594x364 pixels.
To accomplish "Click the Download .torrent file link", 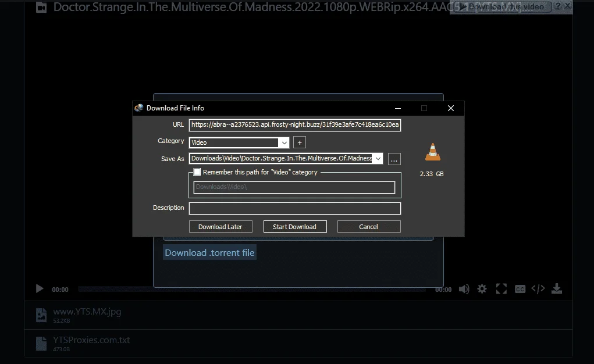I will pos(209,252).
